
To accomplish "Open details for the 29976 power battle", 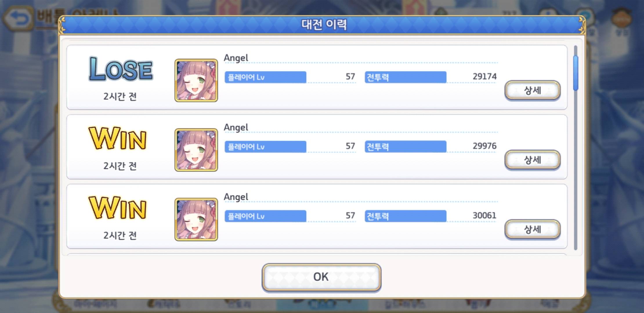I will [532, 160].
